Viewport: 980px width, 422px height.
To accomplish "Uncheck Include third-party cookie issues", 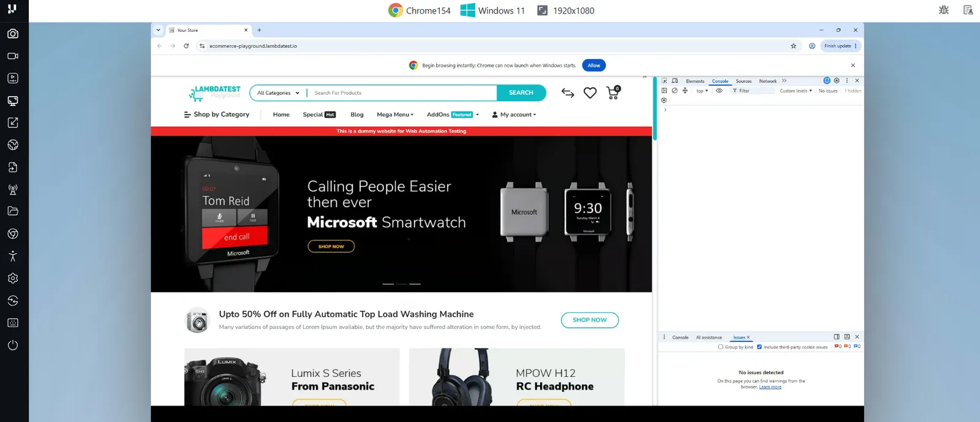I will 759,347.
